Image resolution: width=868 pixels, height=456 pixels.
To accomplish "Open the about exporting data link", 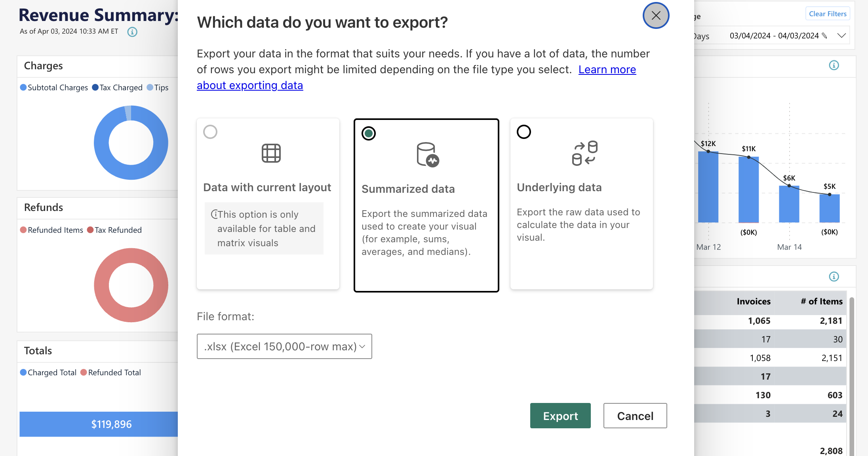I will coord(250,85).
